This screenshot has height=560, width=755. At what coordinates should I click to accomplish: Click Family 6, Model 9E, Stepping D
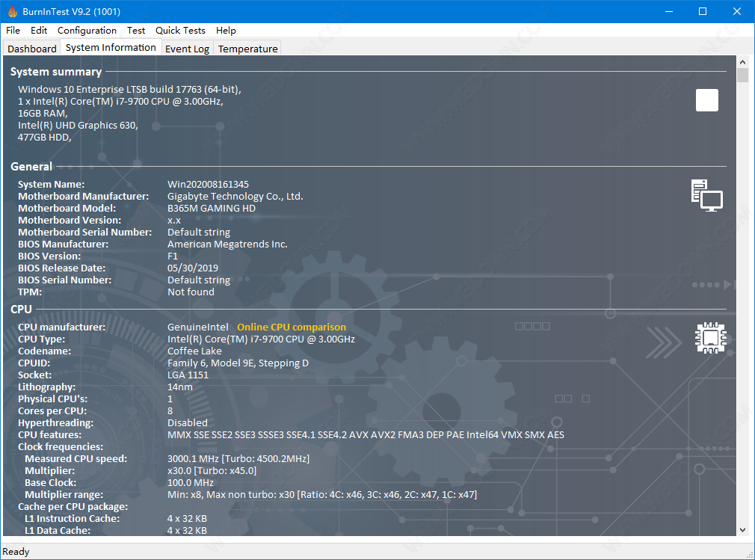coord(238,363)
